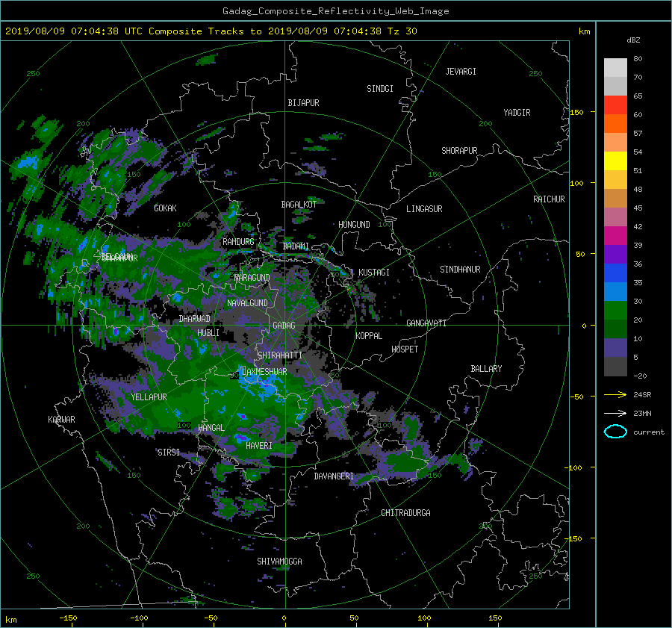Click the GANGAVATI city label
The width and height of the screenshot is (672, 628).
click(426, 323)
